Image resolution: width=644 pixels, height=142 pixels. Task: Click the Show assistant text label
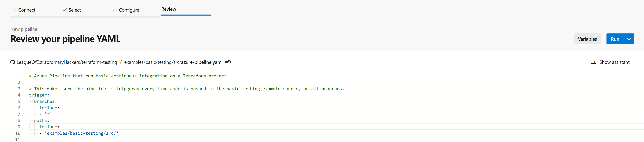[x=614, y=62]
